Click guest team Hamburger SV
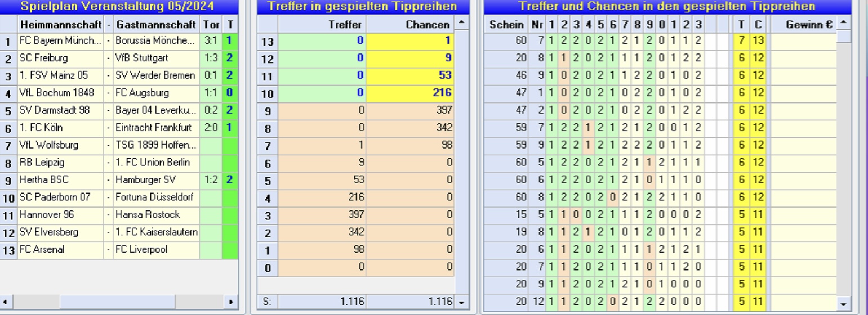 pyautogui.click(x=157, y=181)
